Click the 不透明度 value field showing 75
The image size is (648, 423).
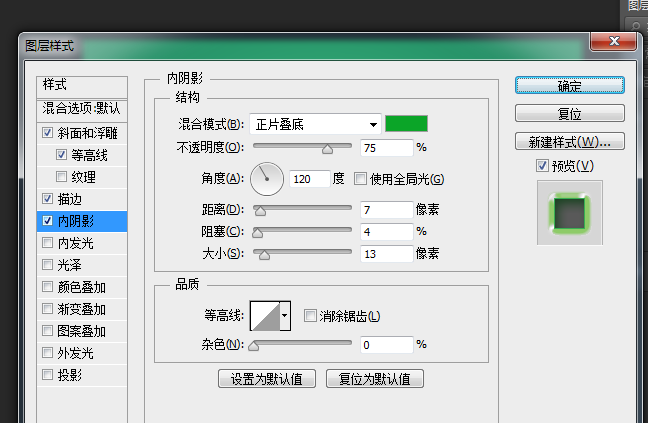[386, 148]
